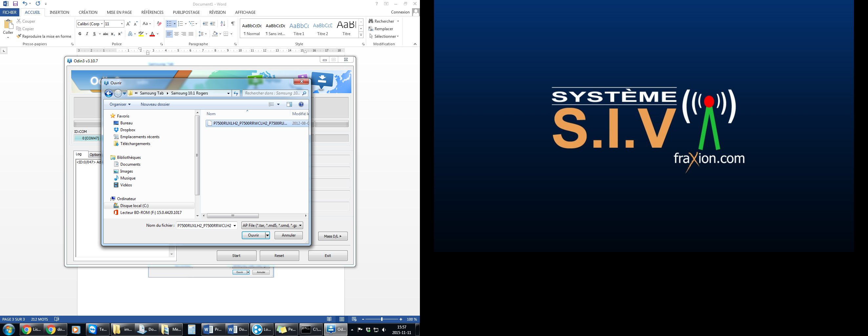Decrease paragraph indent in Word ribbon
This screenshot has width=868, height=336.
[x=205, y=24]
